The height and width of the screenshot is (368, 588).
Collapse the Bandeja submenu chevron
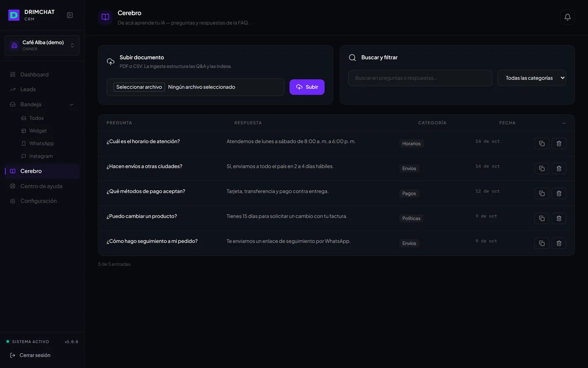[71, 105]
